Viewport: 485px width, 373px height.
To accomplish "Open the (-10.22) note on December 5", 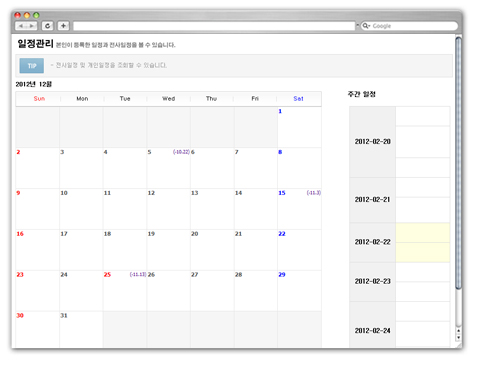I will coord(181,152).
